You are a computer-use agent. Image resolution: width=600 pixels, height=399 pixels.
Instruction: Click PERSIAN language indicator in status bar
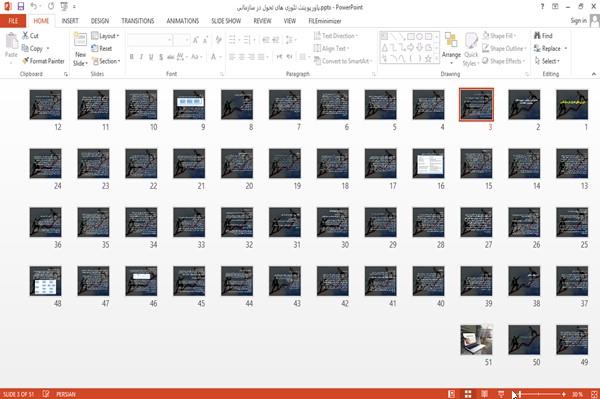coord(66,394)
